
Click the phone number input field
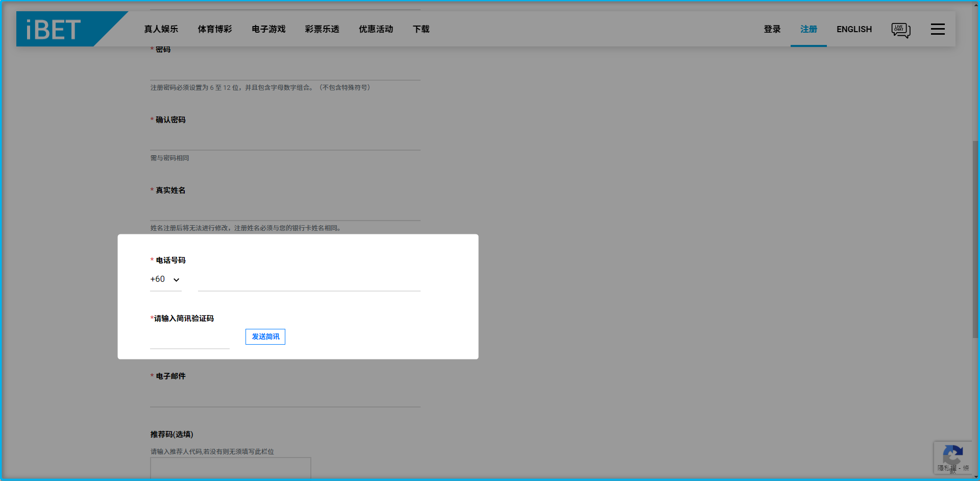coord(309,283)
